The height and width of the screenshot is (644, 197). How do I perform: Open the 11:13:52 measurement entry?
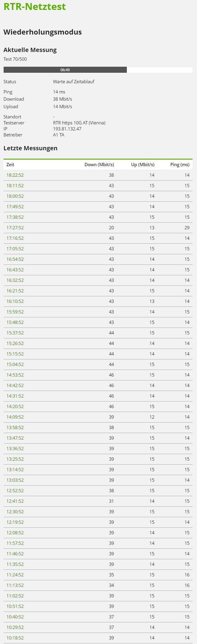click(15, 585)
